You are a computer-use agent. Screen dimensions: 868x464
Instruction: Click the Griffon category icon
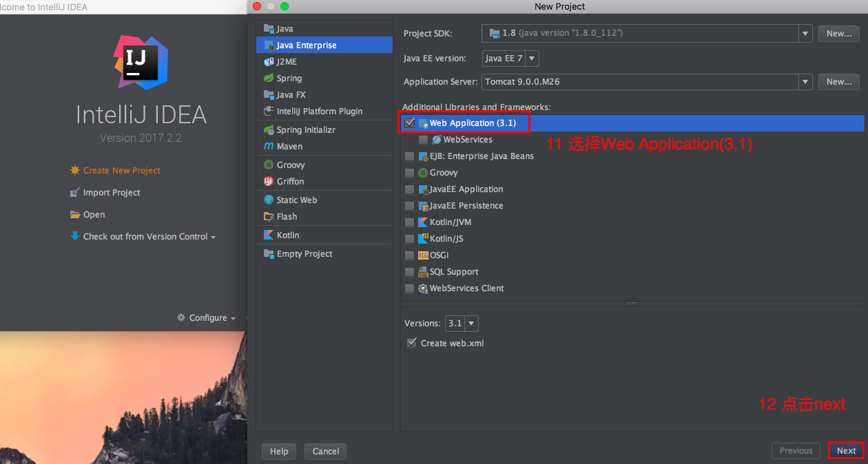click(269, 182)
